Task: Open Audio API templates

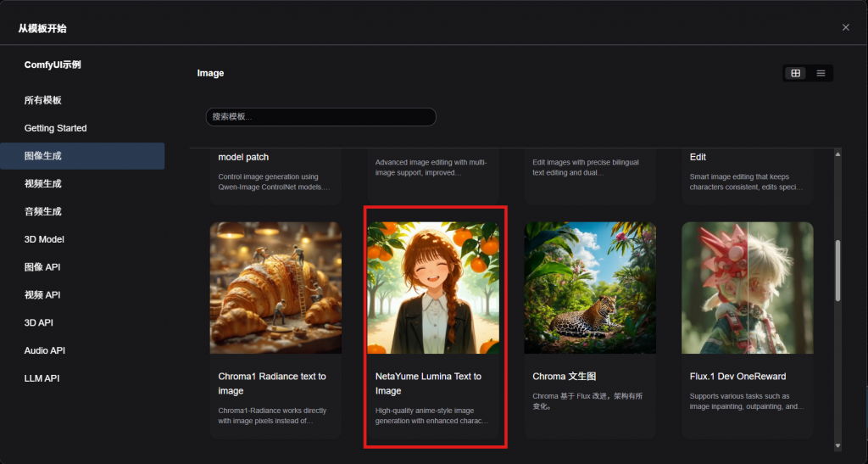Action: tap(44, 350)
